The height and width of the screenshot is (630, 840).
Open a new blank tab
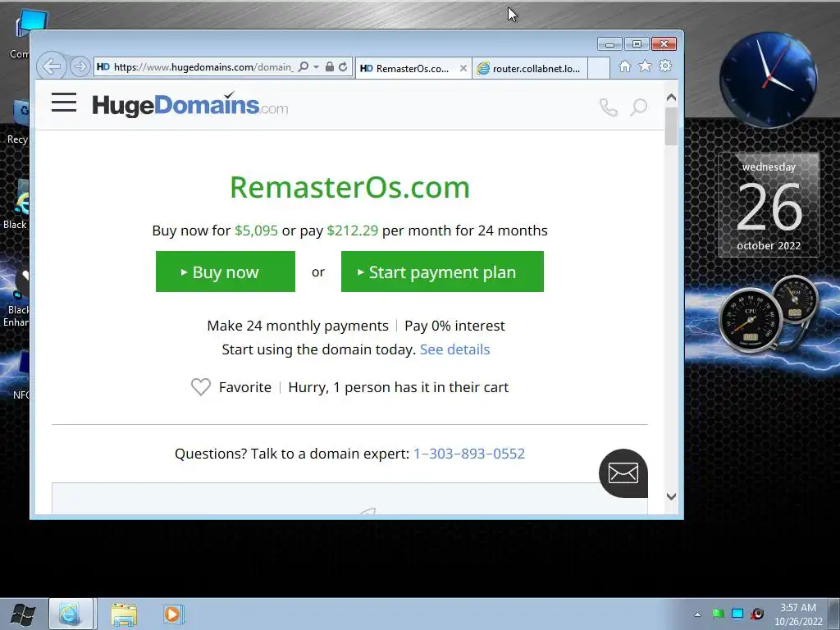pos(599,68)
